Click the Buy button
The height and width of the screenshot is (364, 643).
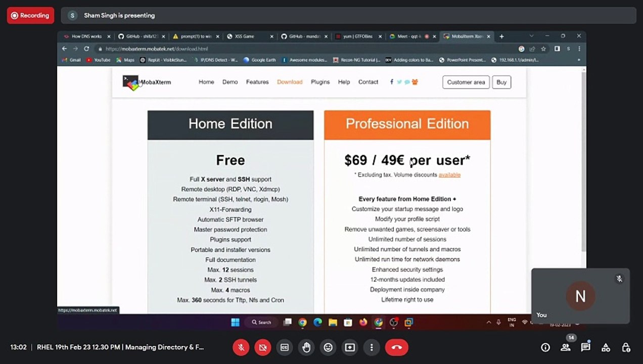click(501, 82)
